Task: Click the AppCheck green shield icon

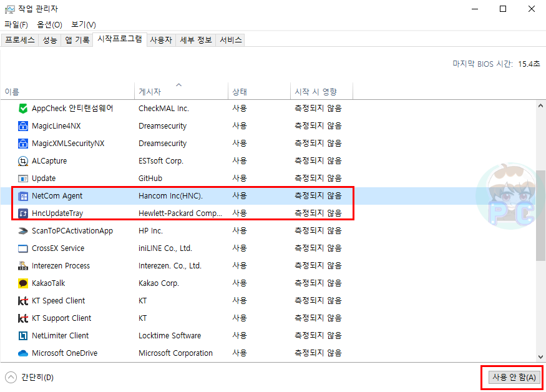Action: tap(23, 109)
